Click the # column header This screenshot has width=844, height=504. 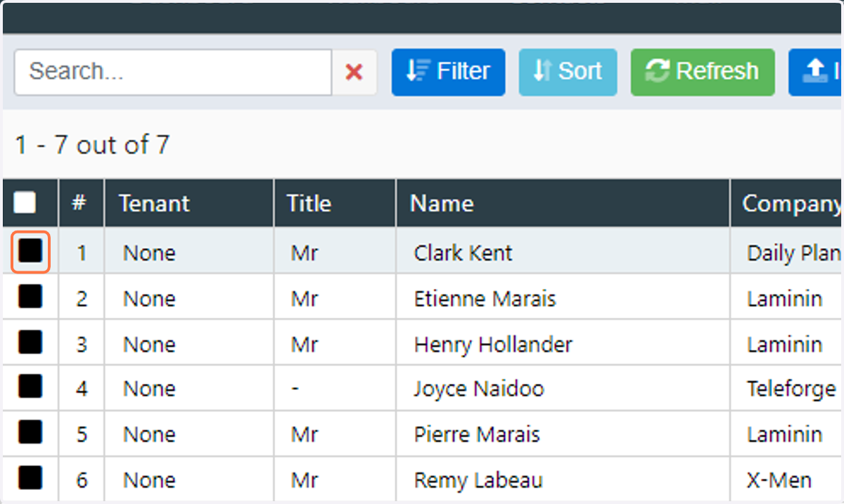[81, 203]
